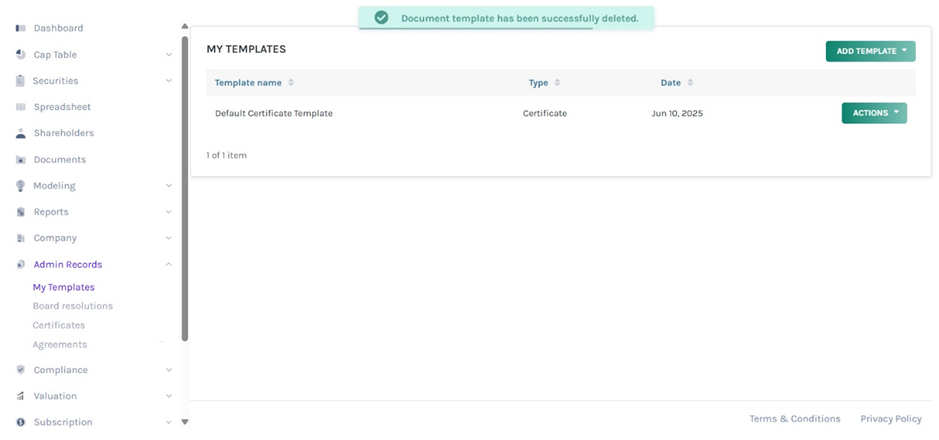
Task: Collapse the Admin Records section chevron
Action: point(168,265)
